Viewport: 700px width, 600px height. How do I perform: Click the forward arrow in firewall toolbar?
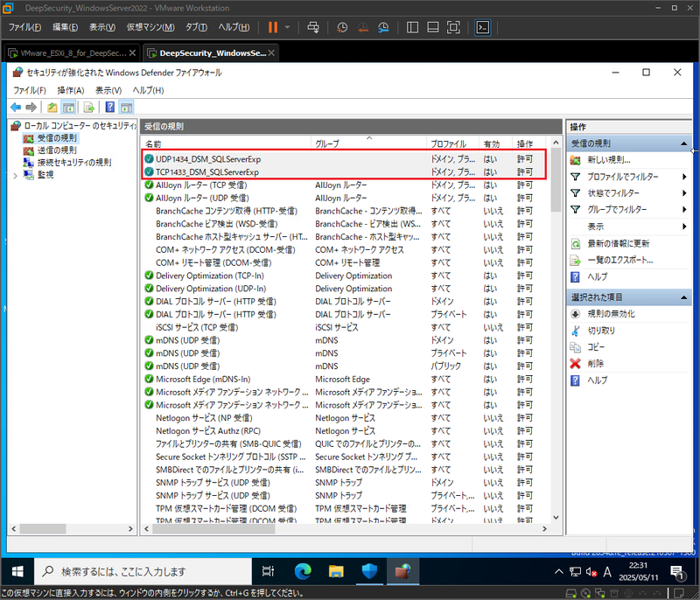(31, 107)
